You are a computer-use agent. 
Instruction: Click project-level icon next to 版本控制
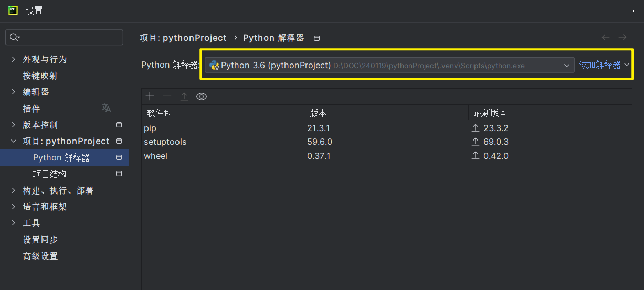pos(119,125)
